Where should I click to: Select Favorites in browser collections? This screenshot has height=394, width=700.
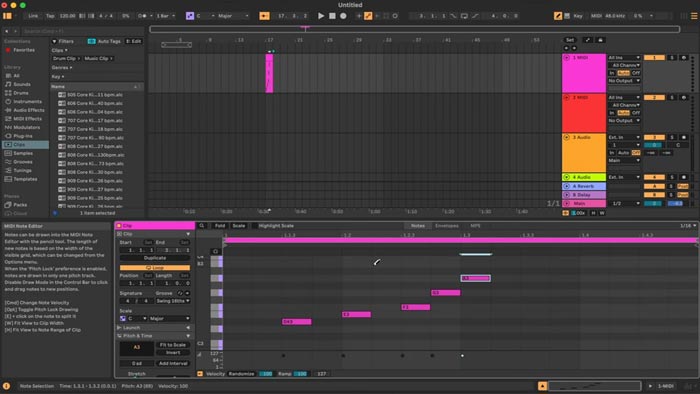tap(24, 50)
